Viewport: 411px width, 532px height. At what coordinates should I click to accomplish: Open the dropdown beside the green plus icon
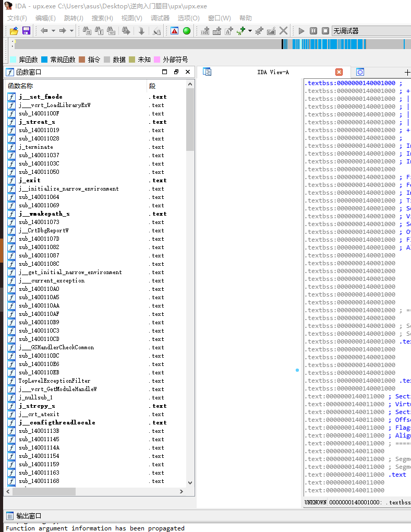point(250,31)
